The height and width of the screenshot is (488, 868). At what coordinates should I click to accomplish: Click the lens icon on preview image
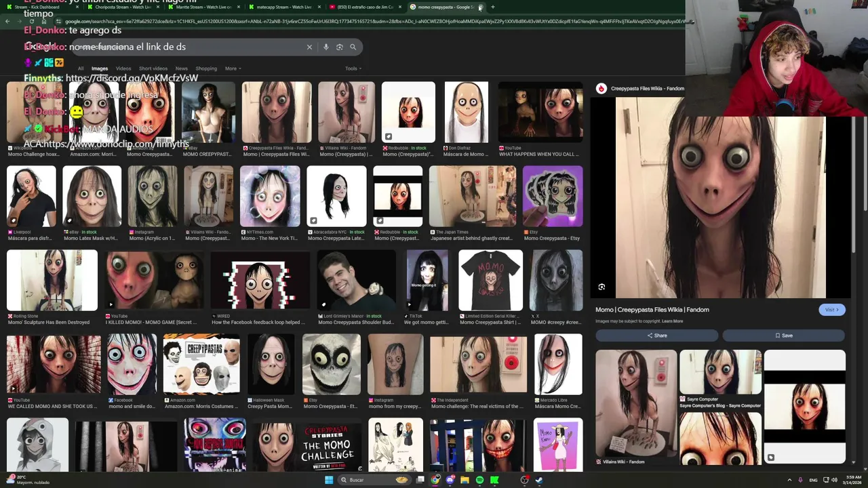coord(601,287)
